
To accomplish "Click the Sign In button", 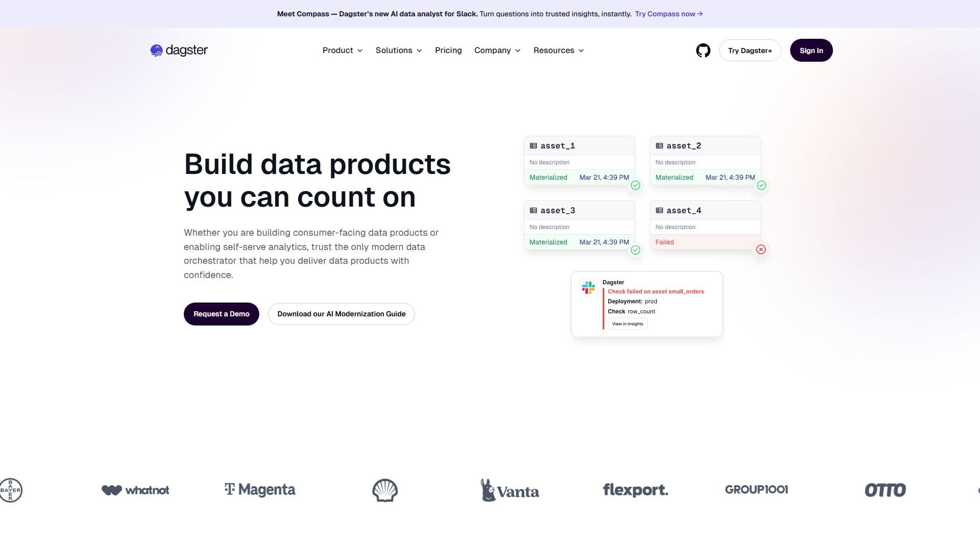I will click(811, 51).
